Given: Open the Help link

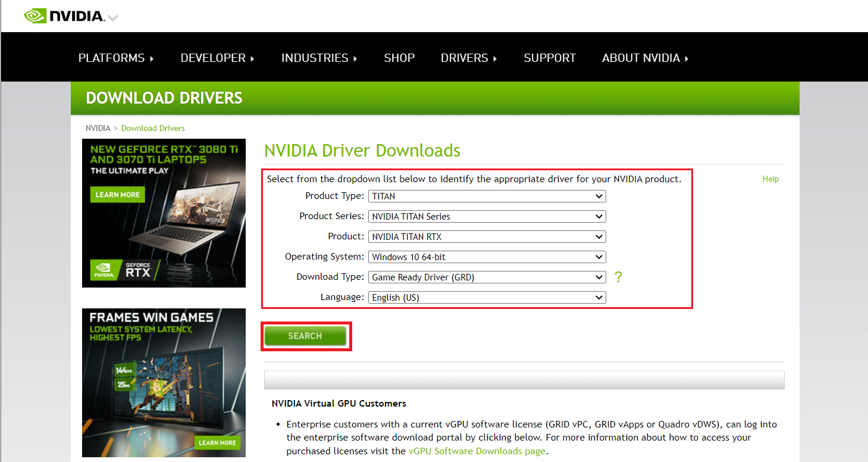Looking at the screenshot, I should pyautogui.click(x=770, y=179).
